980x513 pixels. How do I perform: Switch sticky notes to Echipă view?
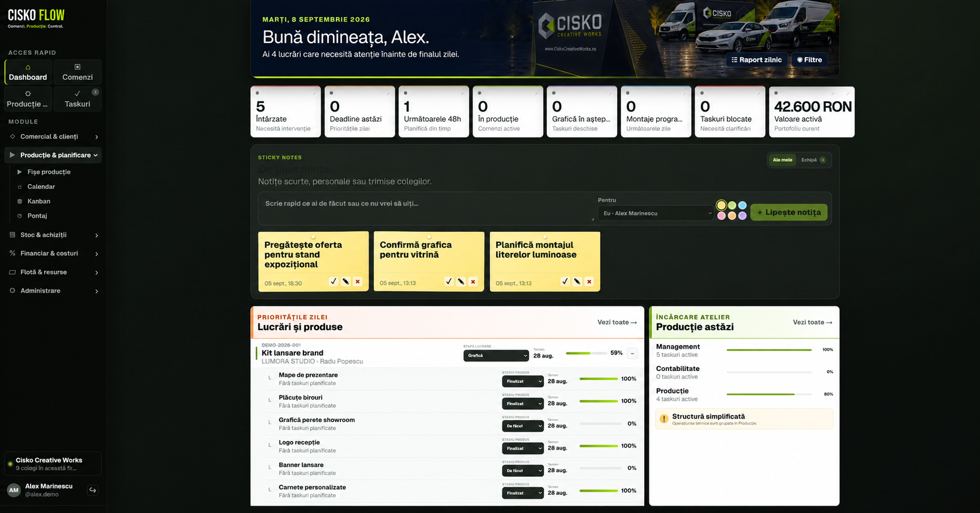[813, 160]
